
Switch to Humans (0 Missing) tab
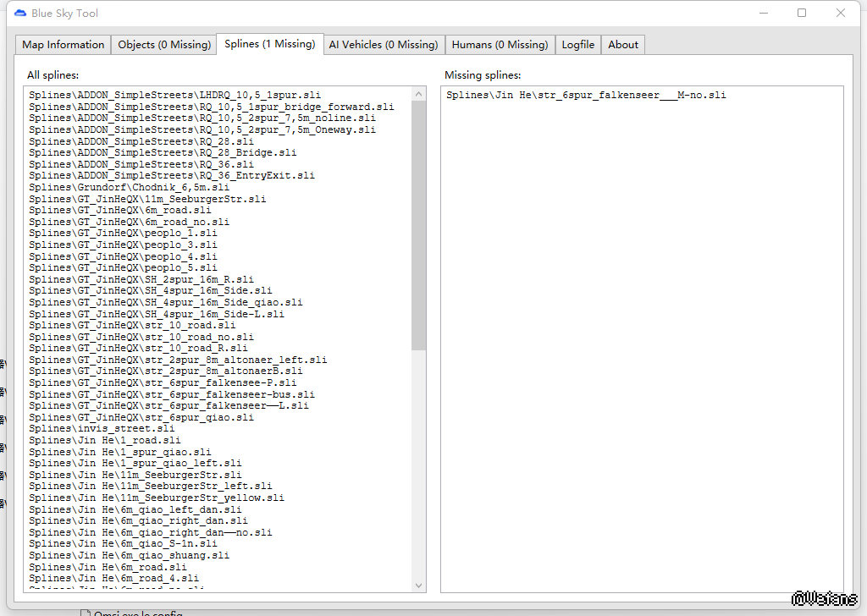pyautogui.click(x=500, y=45)
